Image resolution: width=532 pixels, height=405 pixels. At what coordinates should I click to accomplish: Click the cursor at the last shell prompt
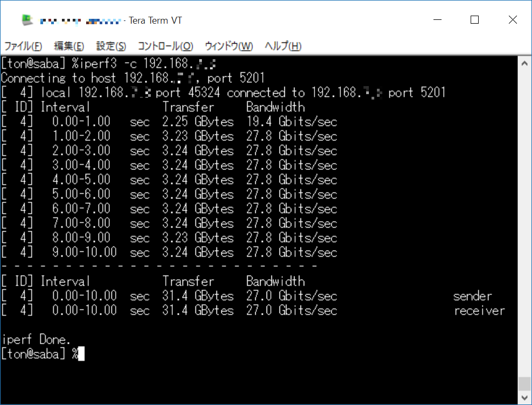click(x=81, y=354)
